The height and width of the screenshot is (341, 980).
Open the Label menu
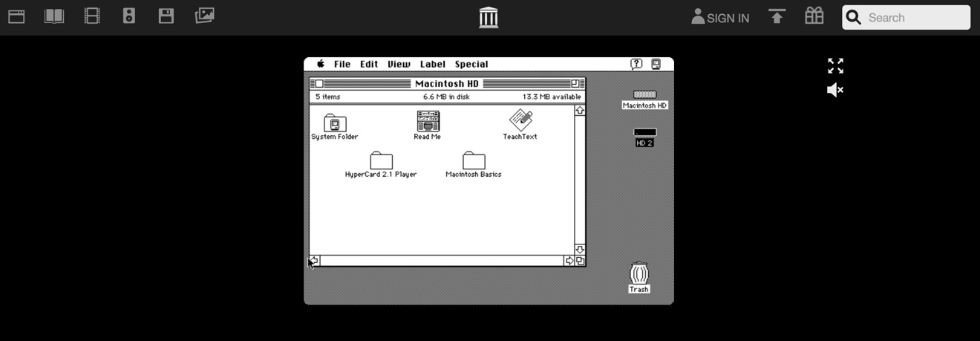tap(433, 64)
